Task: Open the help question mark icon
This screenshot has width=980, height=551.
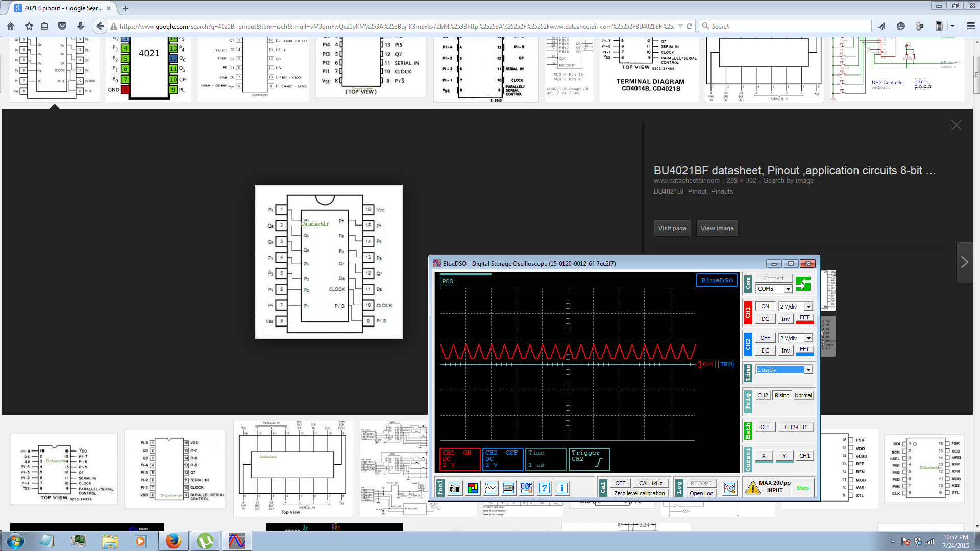Action: tap(544, 488)
